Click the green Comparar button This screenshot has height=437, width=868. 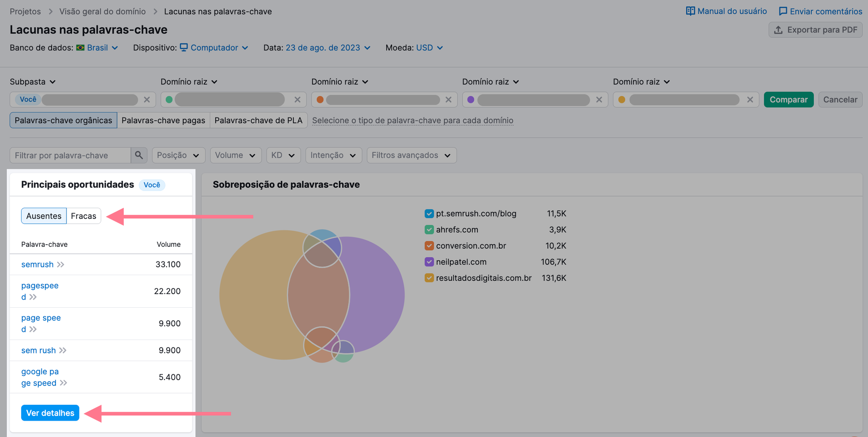pos(789,100)
